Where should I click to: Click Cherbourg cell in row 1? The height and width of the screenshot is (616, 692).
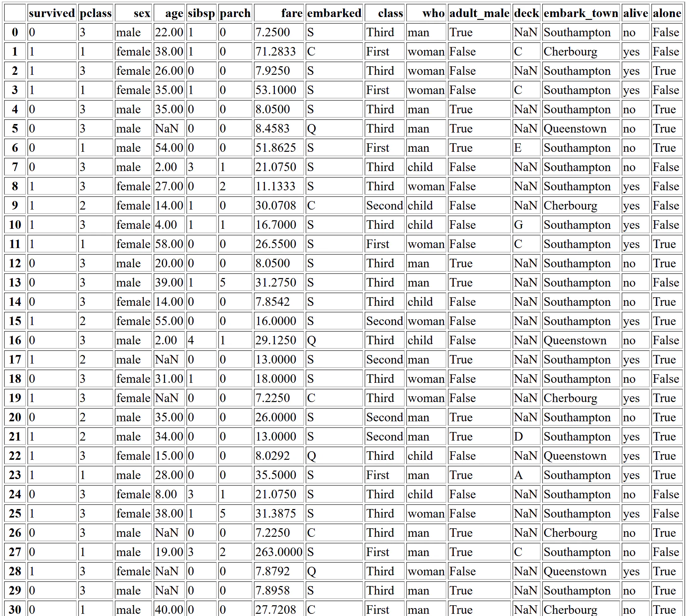tap(571, 51)
